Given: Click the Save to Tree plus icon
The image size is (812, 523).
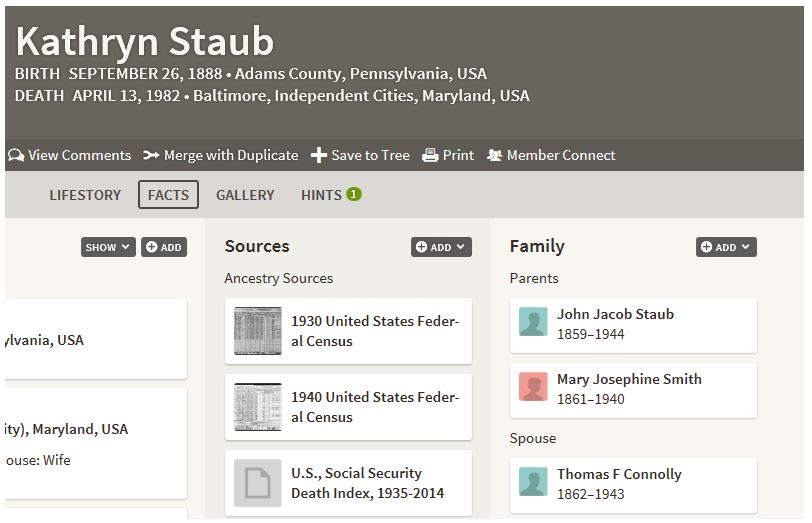Looking at the screenshot, I should pos(319,156).
